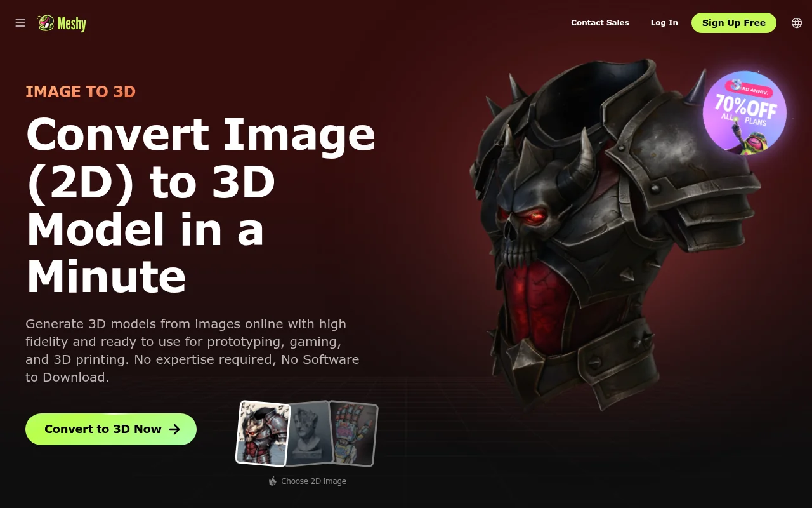This screenshot has height=508, width=812.
Task: Click the "Choose 2D image" label
Action: 313,481
